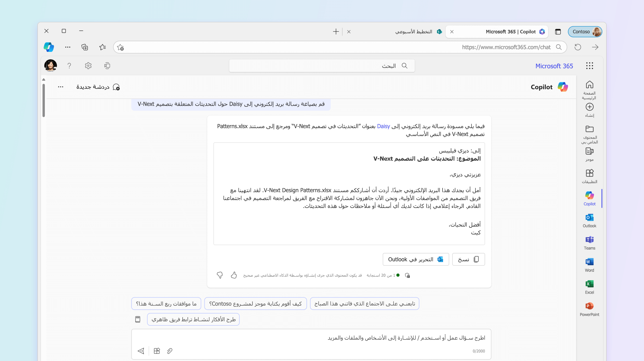This screenshot has width=644, height=361.
Task: Open the Feed (موجز) sidebar icon
Action: pyautogui.click(x=589, y=151)
